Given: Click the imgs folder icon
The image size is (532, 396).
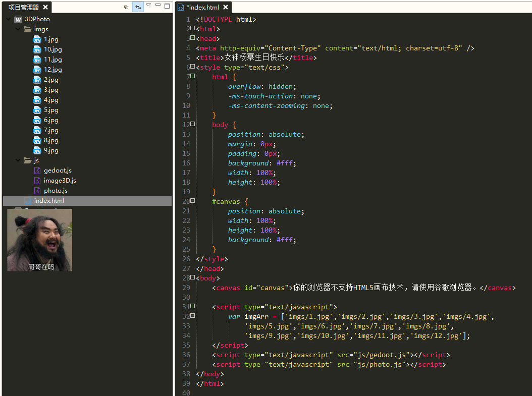Looking at the screenshot, I should 28,29.
